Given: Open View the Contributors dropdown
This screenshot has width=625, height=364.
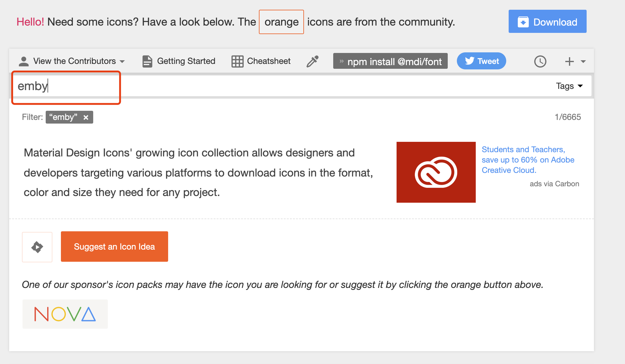Looking at the screenshot, I should [x=75, y=61].
